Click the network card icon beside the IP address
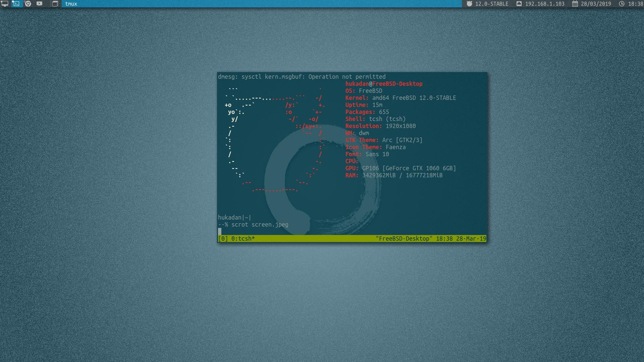This screenshot has height=362, width=644. 519,4
